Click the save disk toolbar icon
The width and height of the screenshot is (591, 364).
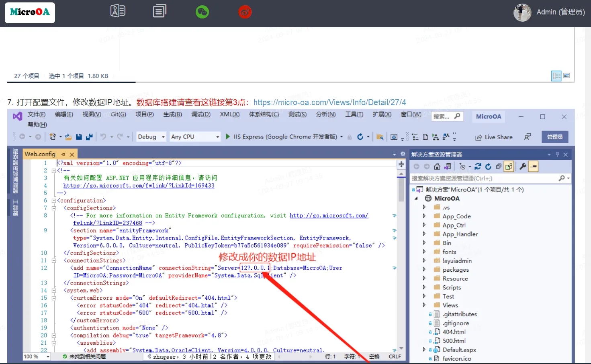79,137
